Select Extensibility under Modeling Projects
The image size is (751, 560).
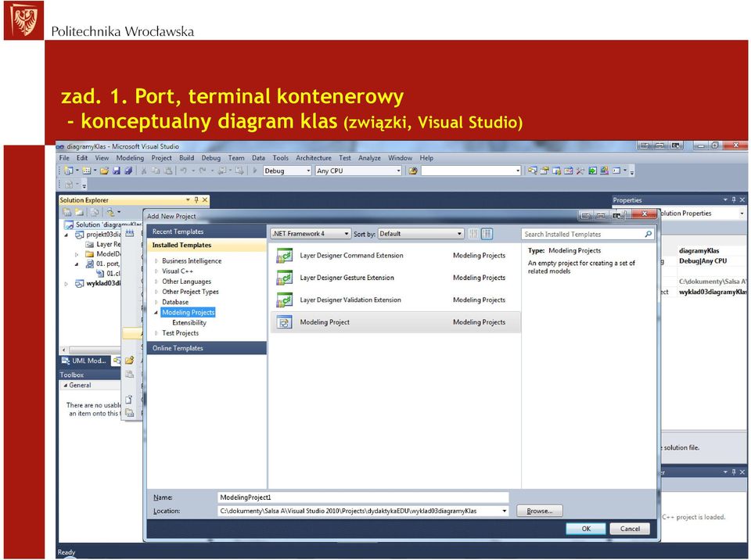pos(189,323)
